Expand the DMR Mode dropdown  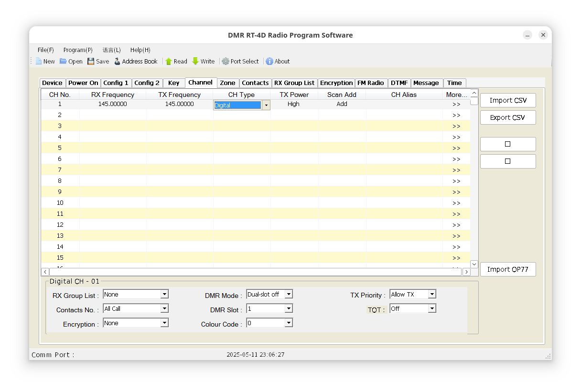tap(289, 294)
